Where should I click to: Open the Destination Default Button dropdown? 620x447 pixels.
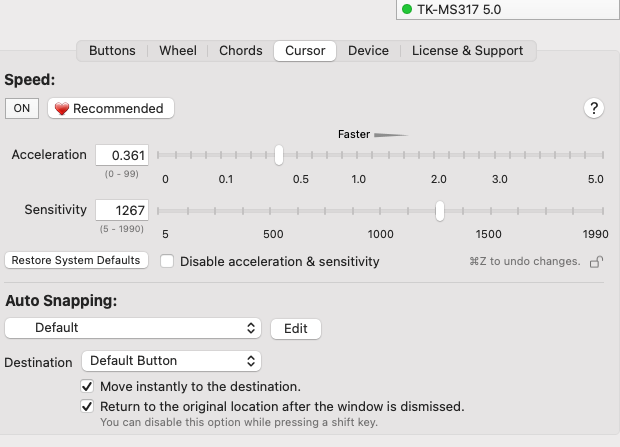pos(170,361)
